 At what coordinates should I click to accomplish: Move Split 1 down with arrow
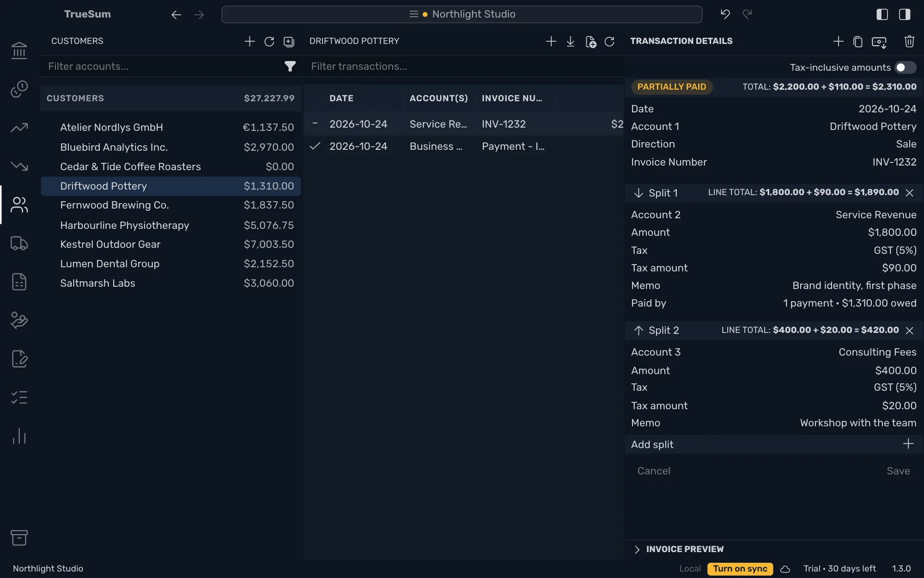(638, 193)
